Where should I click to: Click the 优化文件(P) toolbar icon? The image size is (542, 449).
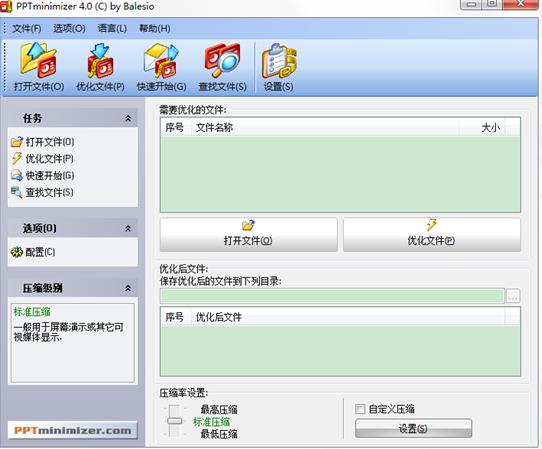point(100,67)
